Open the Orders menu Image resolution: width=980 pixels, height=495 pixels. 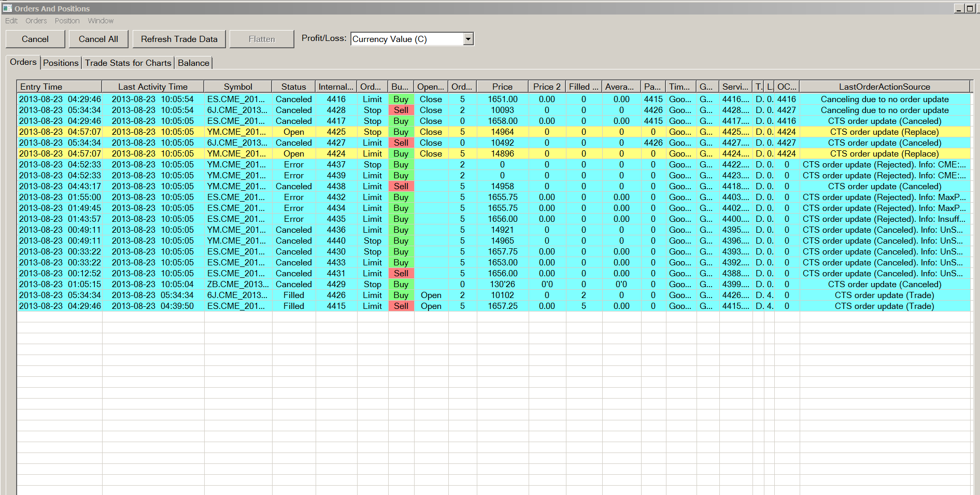click(x=36, y=21)
